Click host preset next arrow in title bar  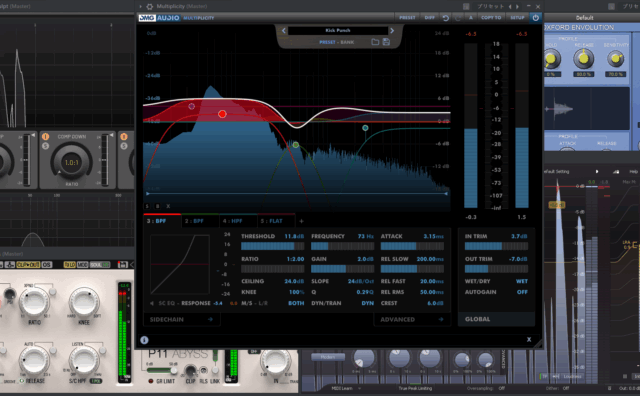point(518,7)
